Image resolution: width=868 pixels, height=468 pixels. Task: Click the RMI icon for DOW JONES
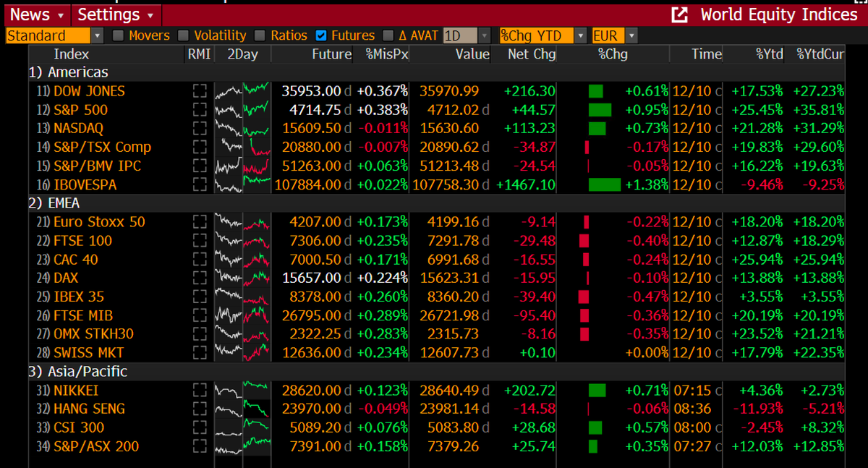click(199, 91)
